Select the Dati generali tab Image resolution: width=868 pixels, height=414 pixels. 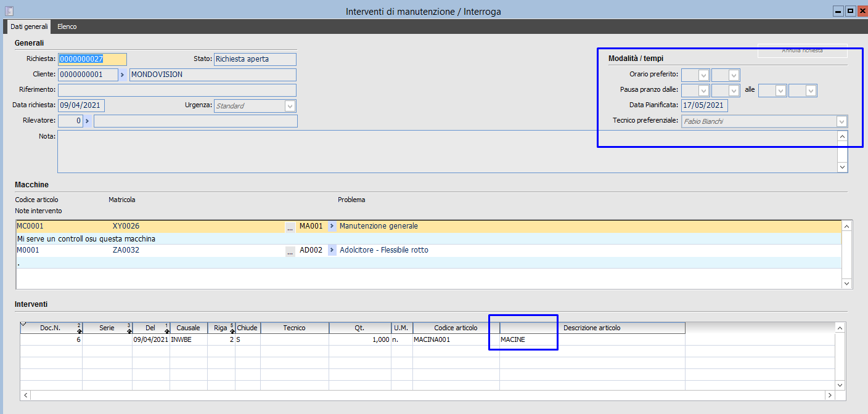29,26
